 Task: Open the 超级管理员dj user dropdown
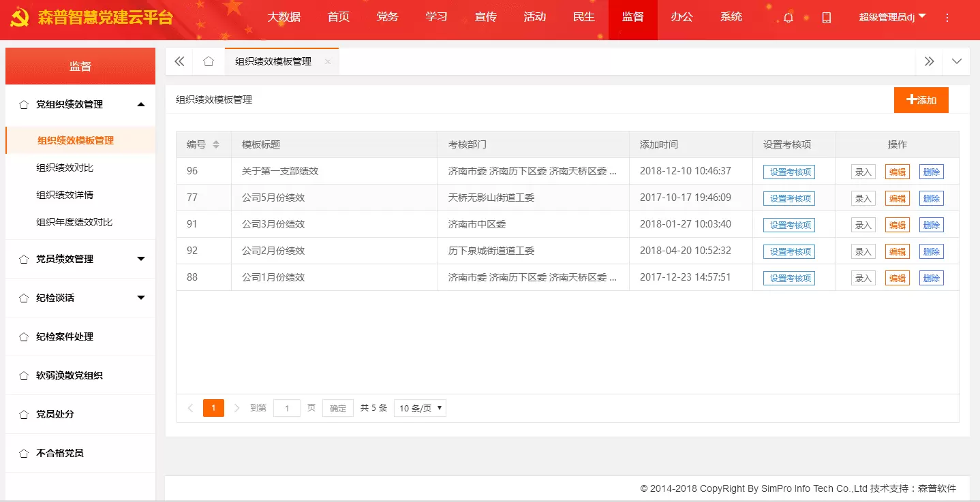(892, 17)
